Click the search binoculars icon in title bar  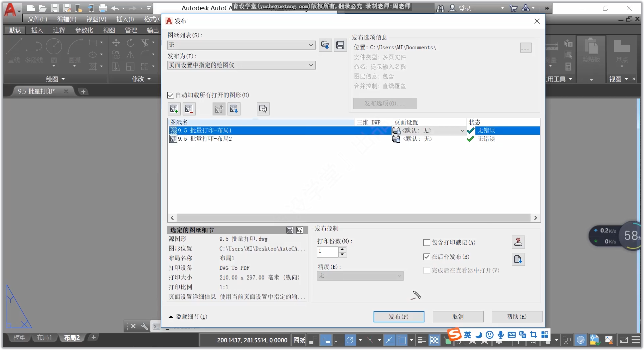tap(440, 8)
